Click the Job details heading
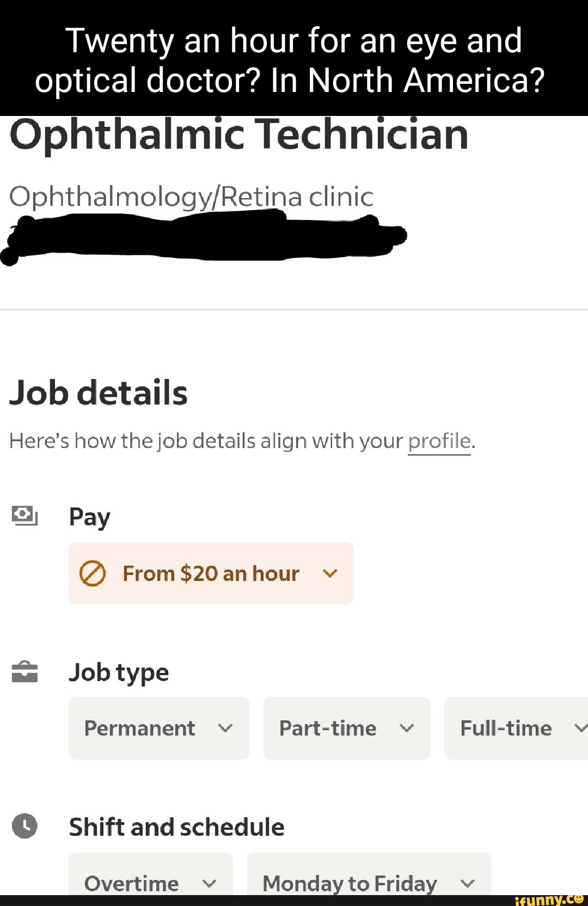 coord(99,393)
